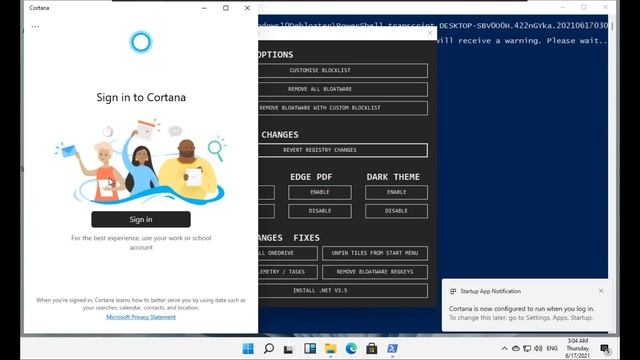Screen dimensions: 640x360
Task: Open Task View on the taskbar
Action: tap(289, 349)
